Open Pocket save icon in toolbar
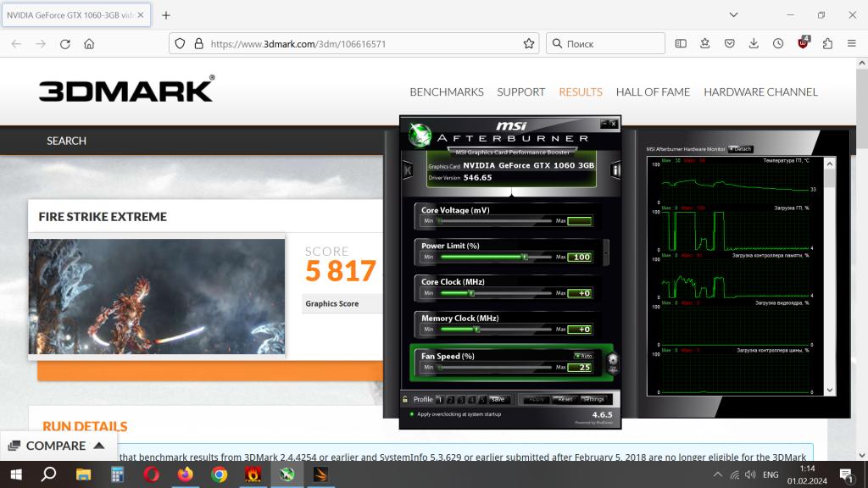This screenshot has width=868, height=488. 730,44
